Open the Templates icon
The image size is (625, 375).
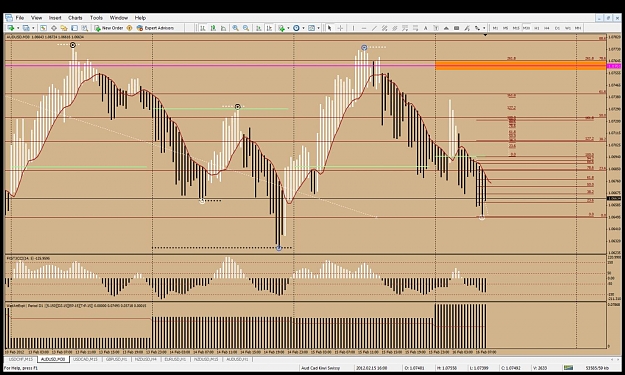click(311, 28)
